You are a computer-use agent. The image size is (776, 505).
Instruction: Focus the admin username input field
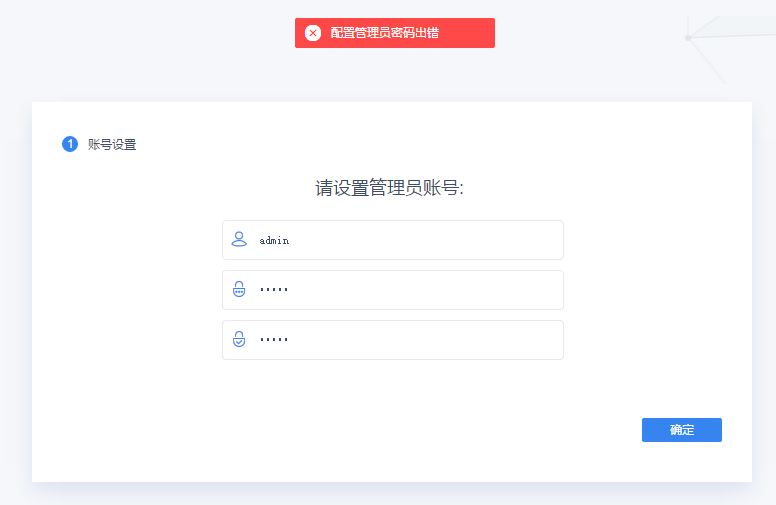(x=400, y=240)
